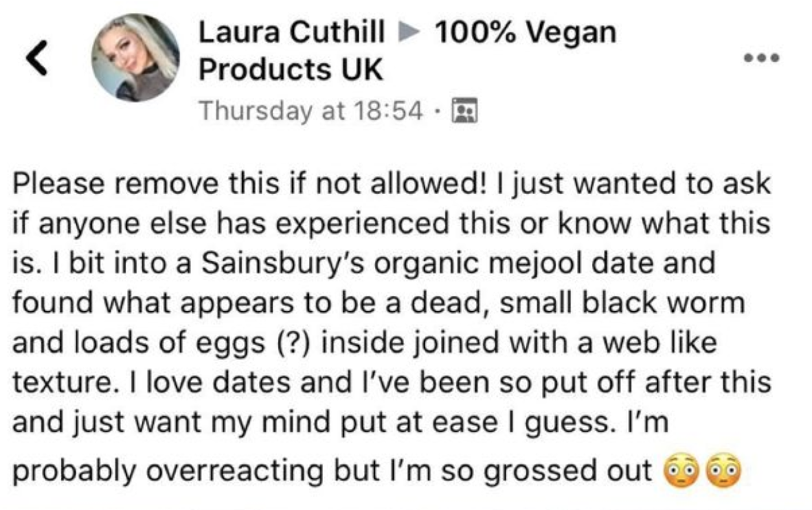Click the 'Products UK' group name text
The width and height of the screenshot is (812, 510).
291,69
